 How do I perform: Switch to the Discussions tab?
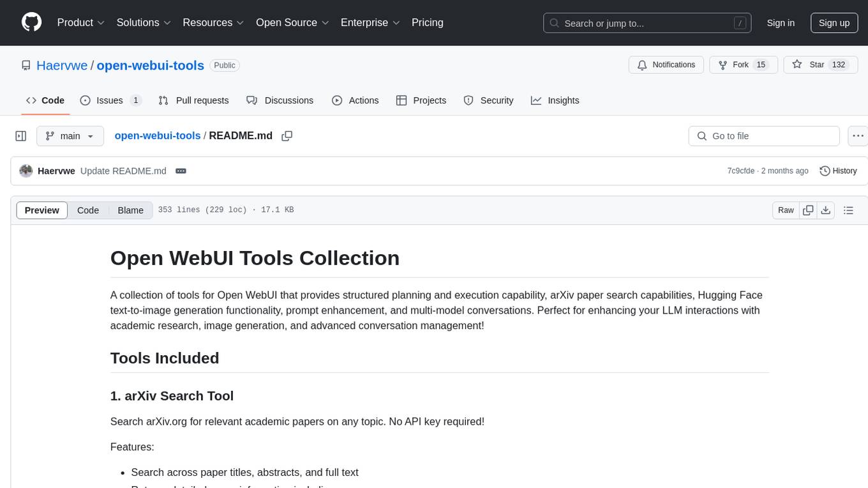[280, 100]
